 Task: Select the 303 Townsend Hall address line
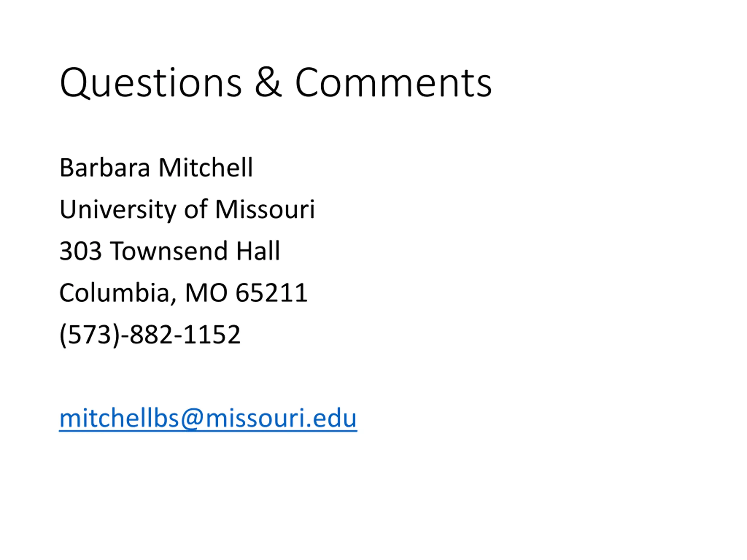click(x=170, y=251)
